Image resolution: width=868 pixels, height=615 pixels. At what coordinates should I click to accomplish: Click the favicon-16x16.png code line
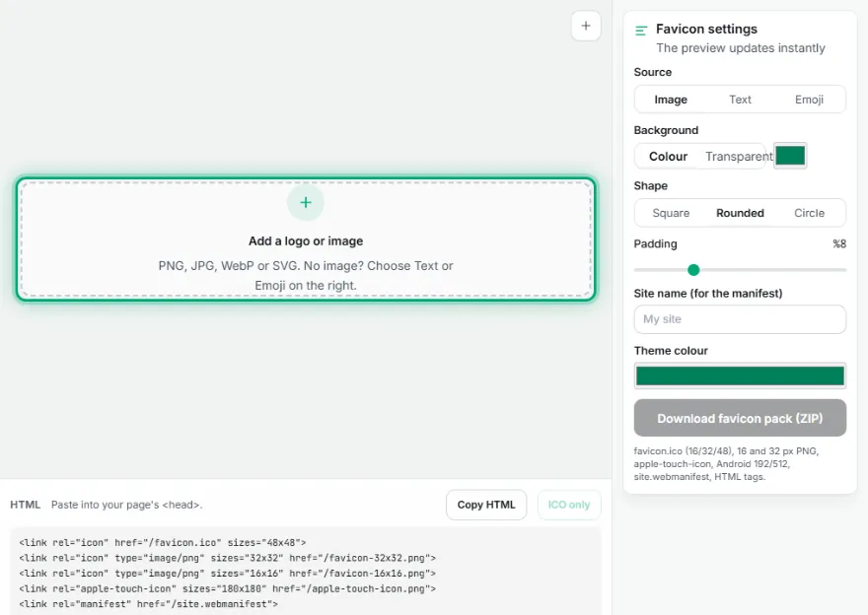(227, 574)
